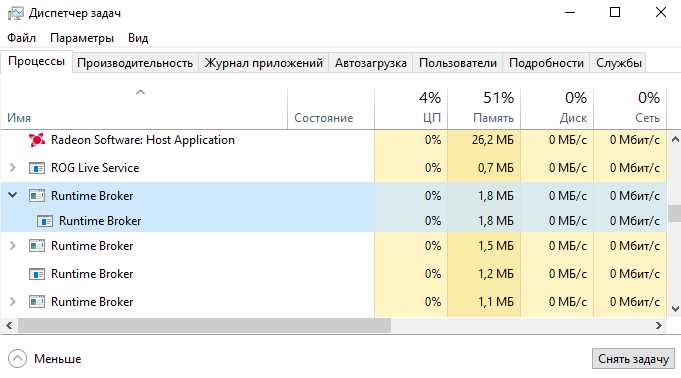This screenshot has height=378, width=681.
Task: Click the Runtime Broker icon in the 1,1 МБ row
Action: click(x=37, y=302)
